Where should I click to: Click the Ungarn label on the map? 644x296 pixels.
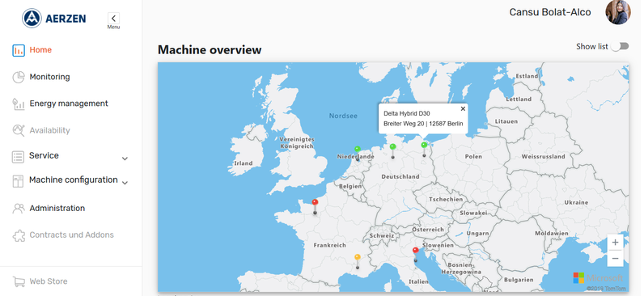pyautogui.click(x=477, y=233)
